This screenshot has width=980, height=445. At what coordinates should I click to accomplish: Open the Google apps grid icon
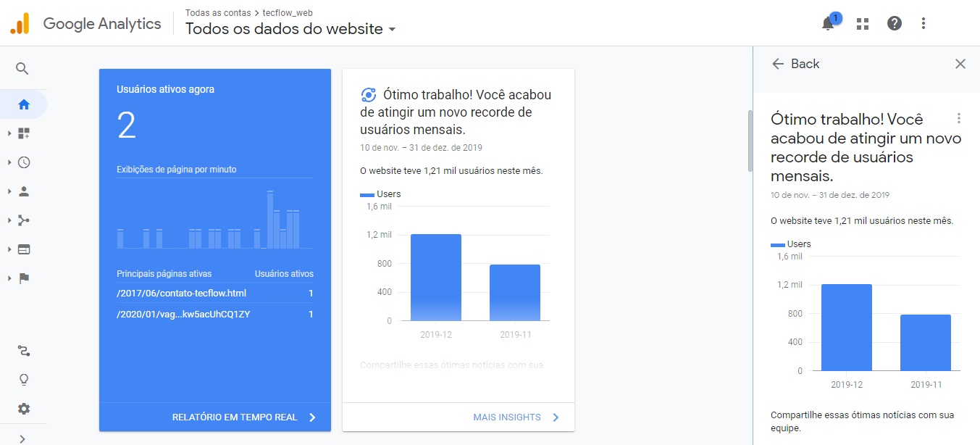pos(862,23)
